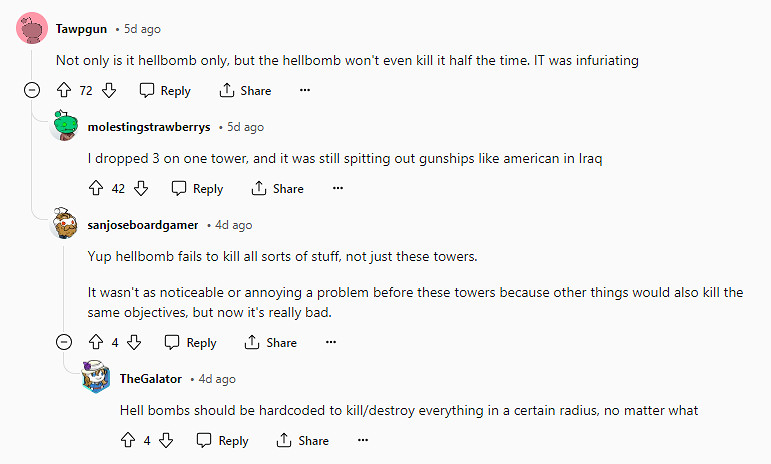Open more options on molestingstrawberrys' comment
The height and width of the screenshot is (464, 771).
pos(337,188)
